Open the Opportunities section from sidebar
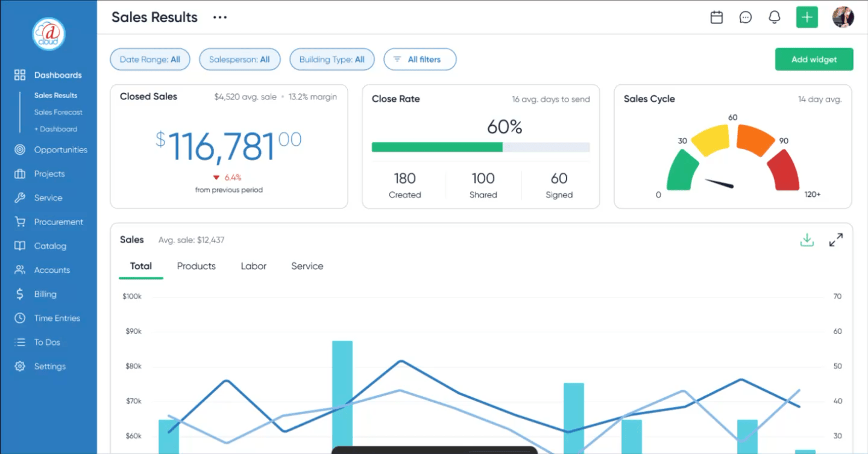The width and height of the screenshot is (868, 454). point(61,149)
